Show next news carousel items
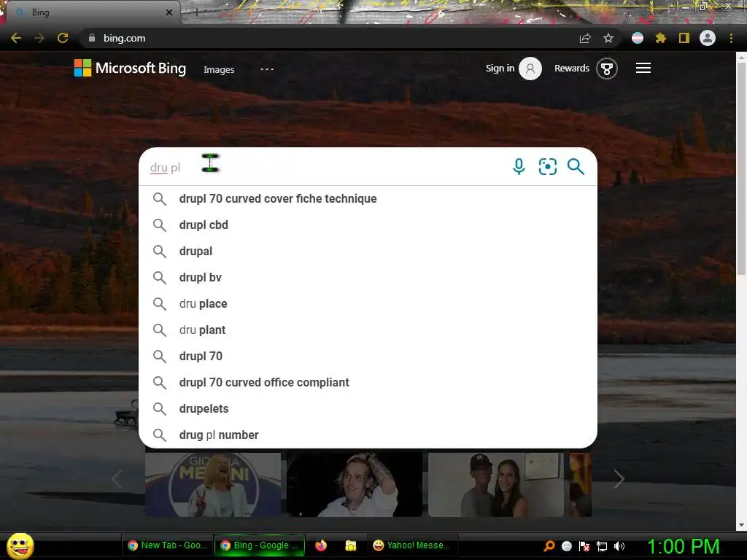The image size is (747, 560). point(619,479)
